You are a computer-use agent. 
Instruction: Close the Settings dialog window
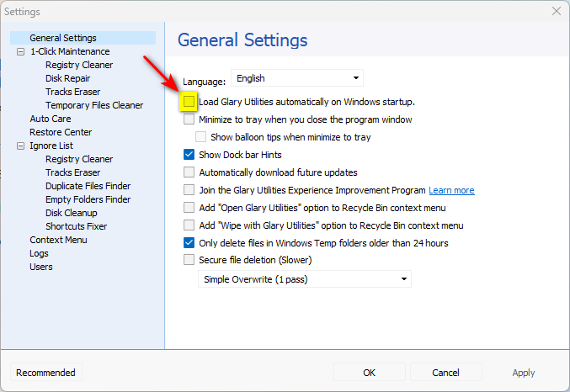point(557,11)
